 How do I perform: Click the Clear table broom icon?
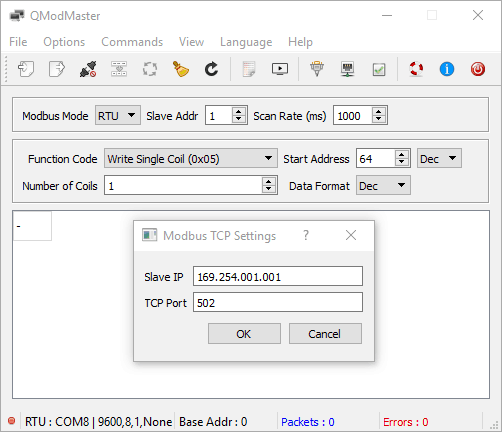pyautogui.click(x=181, y=69)
